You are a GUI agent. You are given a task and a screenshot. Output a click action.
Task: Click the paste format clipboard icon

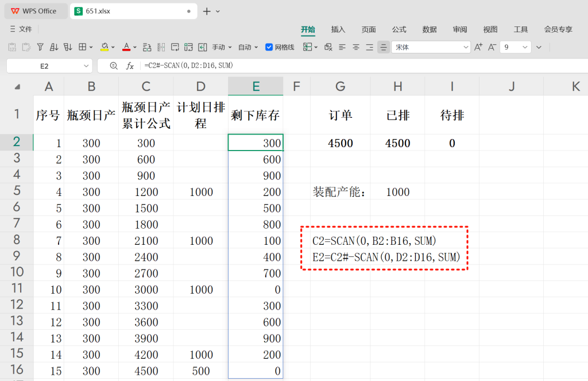point(26,47)
